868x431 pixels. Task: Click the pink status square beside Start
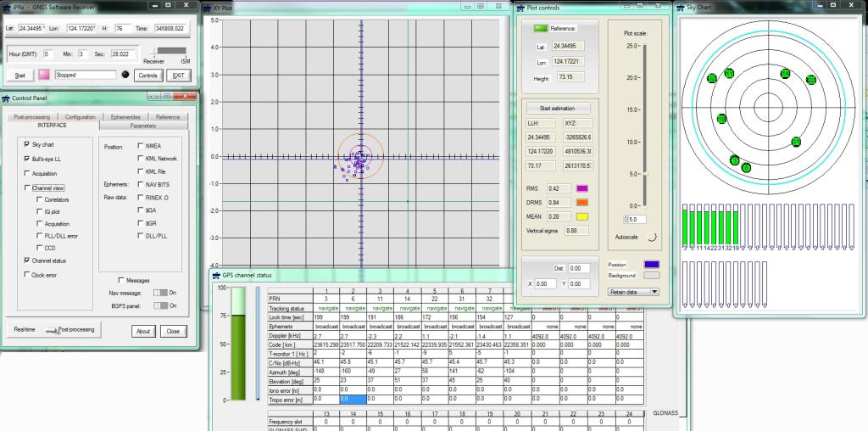(x=44, y=75)
